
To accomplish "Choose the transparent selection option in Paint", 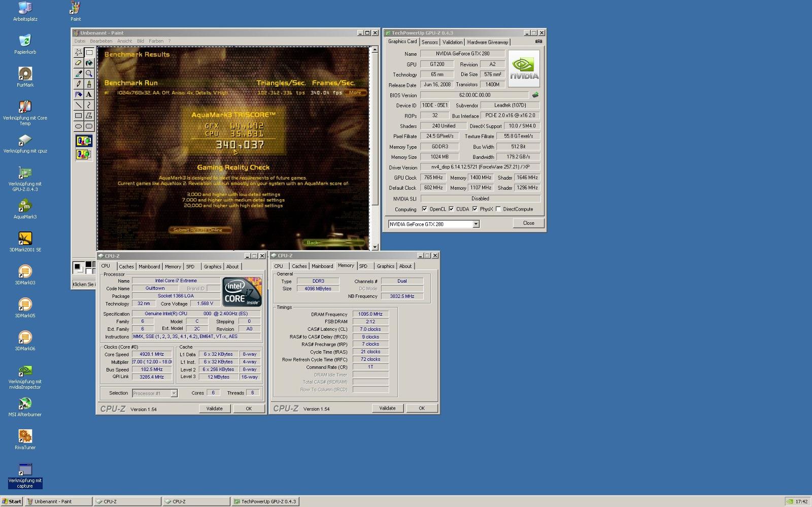I will click(84, 154).
